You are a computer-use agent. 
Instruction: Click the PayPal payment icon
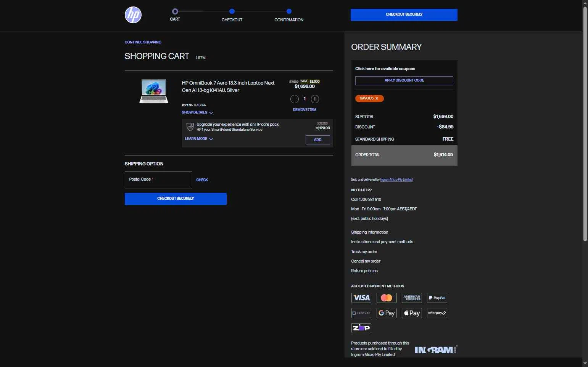(437, 298)
